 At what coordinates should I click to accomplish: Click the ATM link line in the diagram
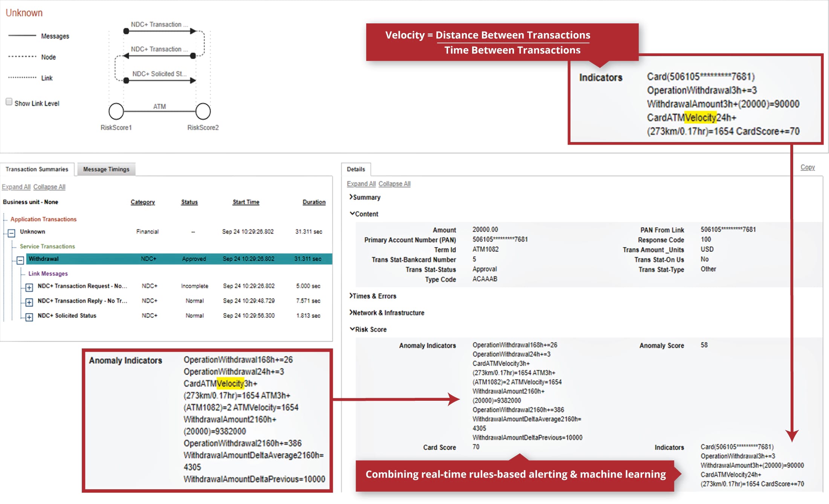[x=159, y=111]
